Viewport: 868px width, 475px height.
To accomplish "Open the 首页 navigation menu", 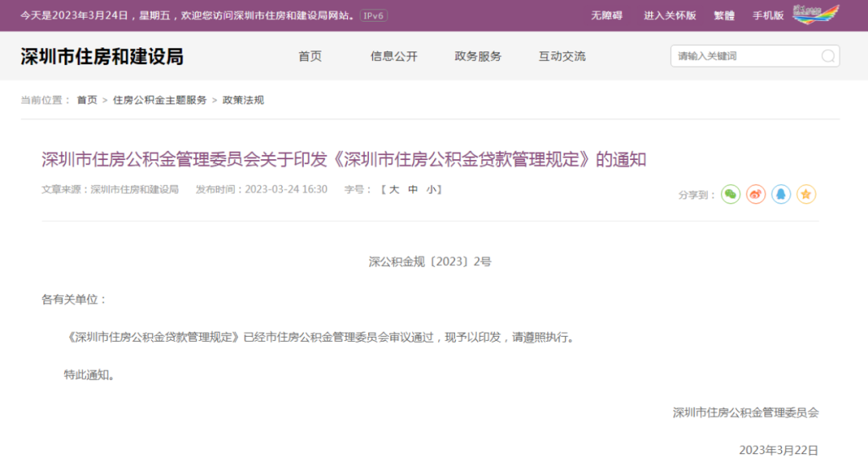I will [309, 56].
